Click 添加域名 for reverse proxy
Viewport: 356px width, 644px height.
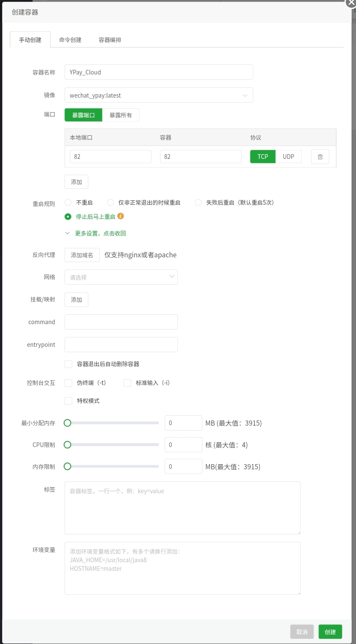pos(82,255)
